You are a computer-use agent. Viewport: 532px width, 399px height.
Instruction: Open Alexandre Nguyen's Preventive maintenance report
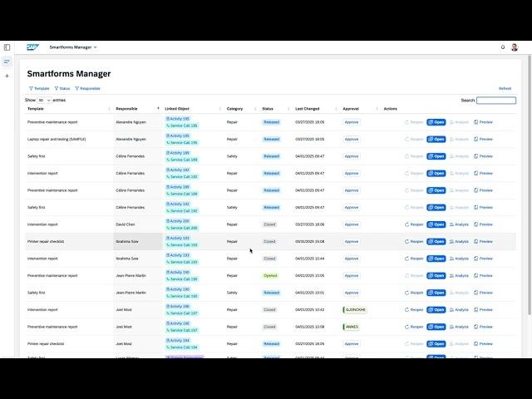[x=436, y=122]
